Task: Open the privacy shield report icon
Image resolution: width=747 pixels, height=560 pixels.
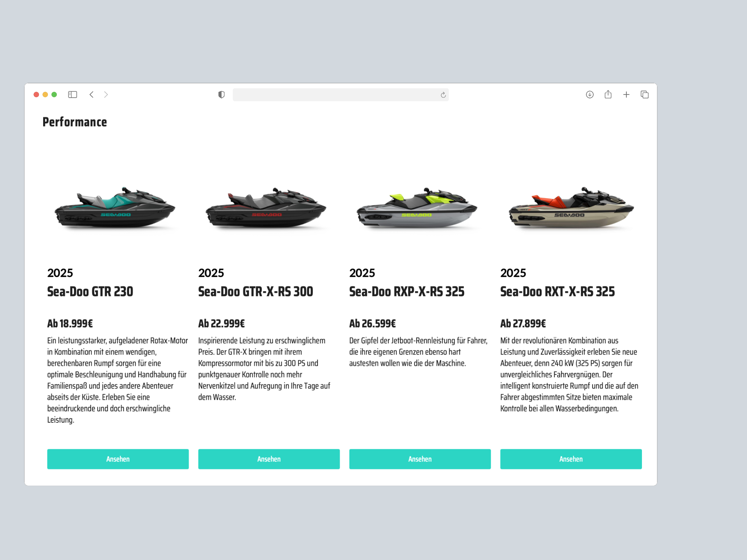Action: (221, 94)
